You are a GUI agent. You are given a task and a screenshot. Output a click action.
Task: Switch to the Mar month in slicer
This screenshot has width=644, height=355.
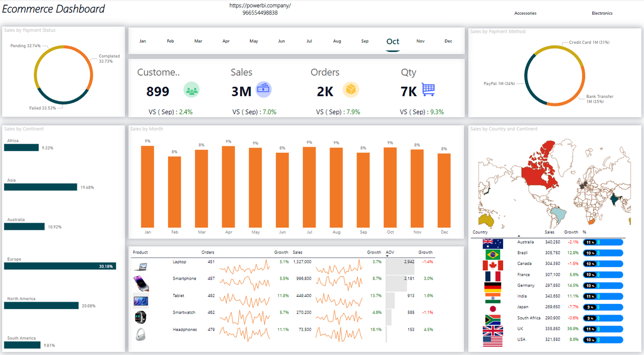pyautogui.click(x=198, y=41)
